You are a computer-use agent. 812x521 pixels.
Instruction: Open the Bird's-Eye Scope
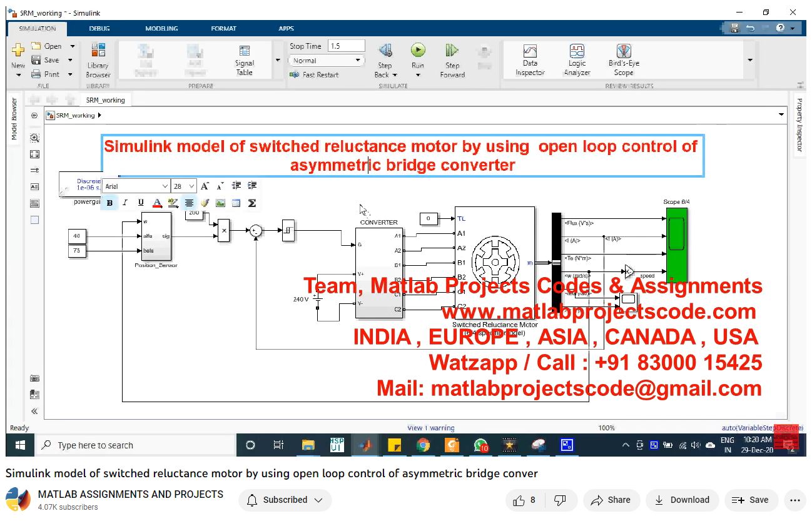[624, 60]
